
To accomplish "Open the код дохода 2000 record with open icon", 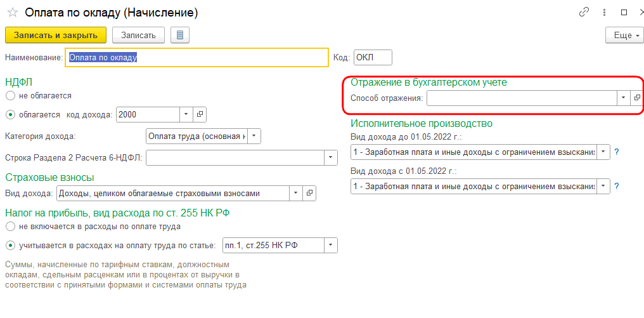I will [x=200, y=114].
